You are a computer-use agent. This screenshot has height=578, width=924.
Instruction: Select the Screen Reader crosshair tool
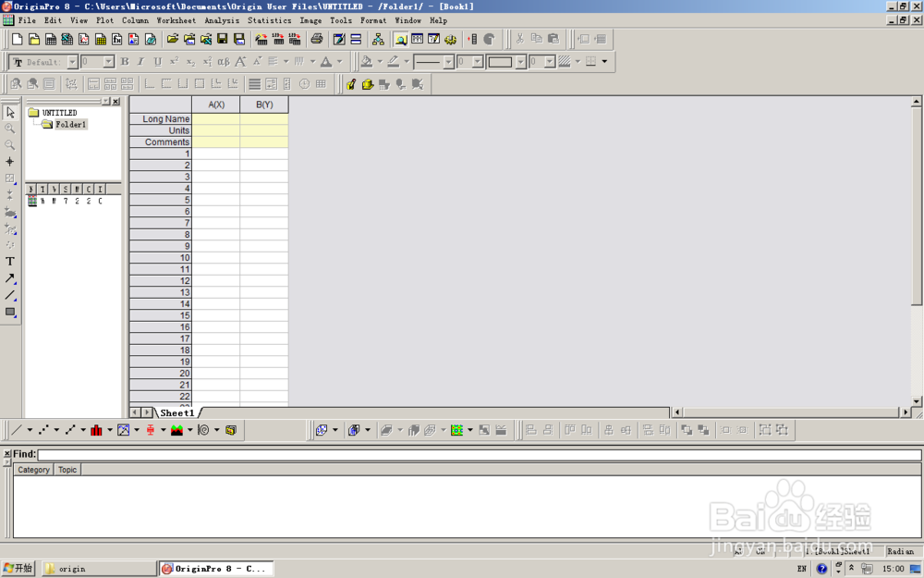(x=10, y=161)
